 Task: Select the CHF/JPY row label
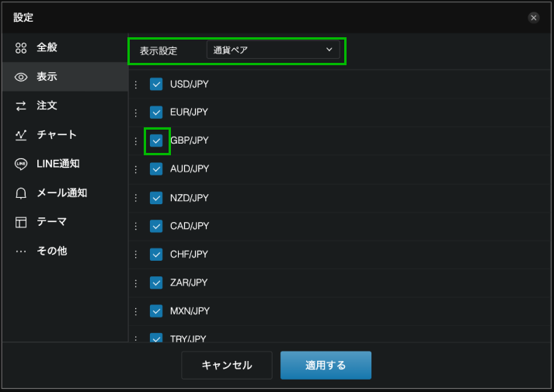pos(190,254)
